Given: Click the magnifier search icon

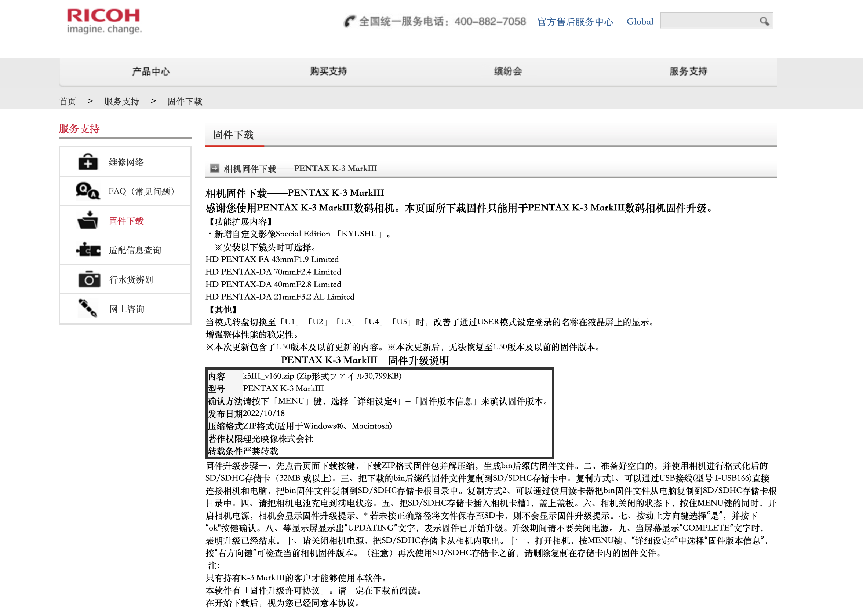Looking at the screenshot, I should pyautogui.click(x=764, y=21).
